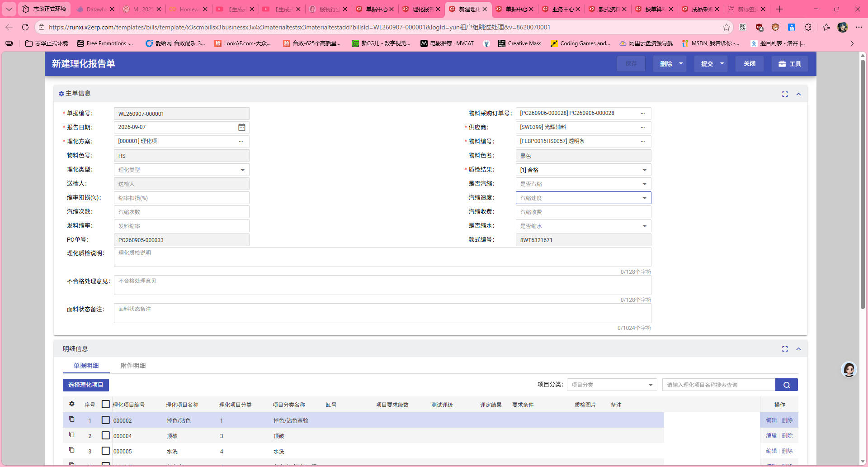Switch to the 附件明细 tab
This screenshot has width=868, height=467.
click(x=133, y=366)
